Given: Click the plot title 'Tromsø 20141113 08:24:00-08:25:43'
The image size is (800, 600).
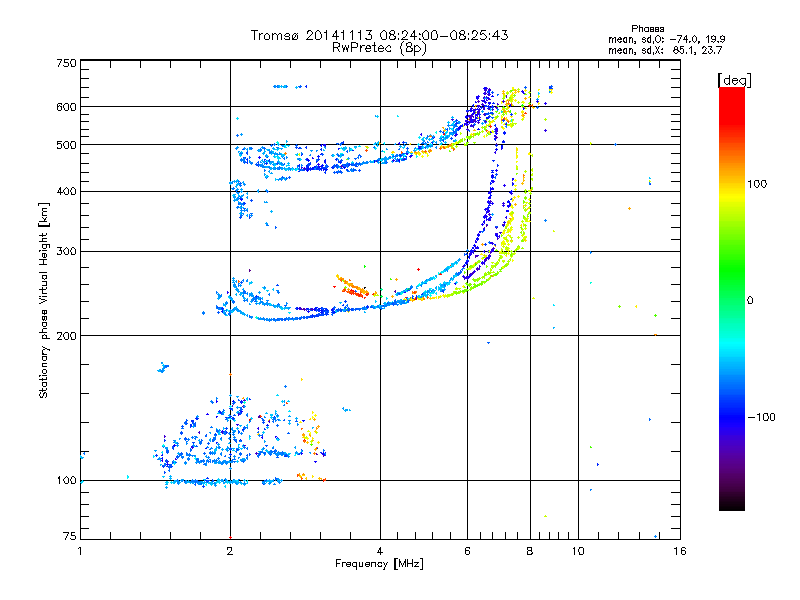Looking at the screenshot, I should pos(379,35).
